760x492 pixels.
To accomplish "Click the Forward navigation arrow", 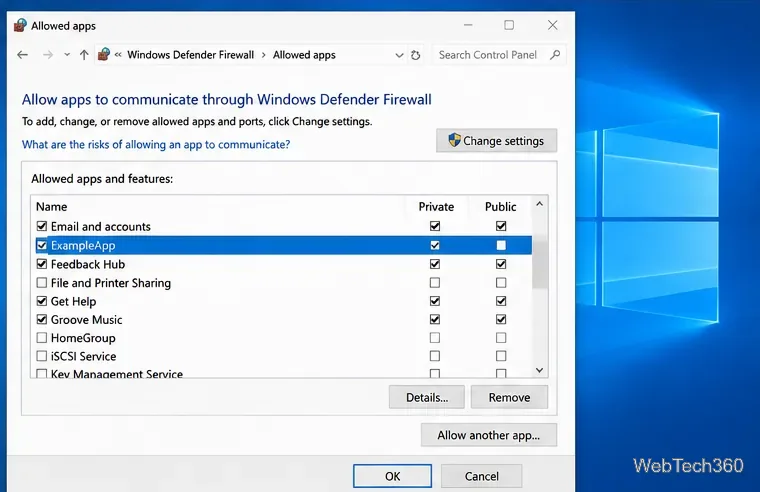I will (48, 55).
